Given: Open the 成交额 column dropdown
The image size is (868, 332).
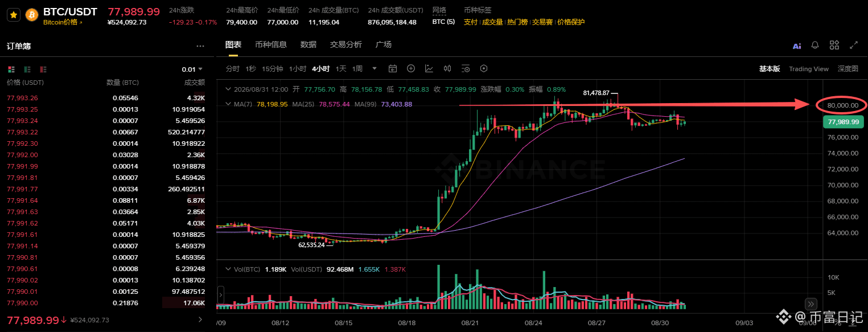Looking at the screenshot, I should click(x=194, y=83).
